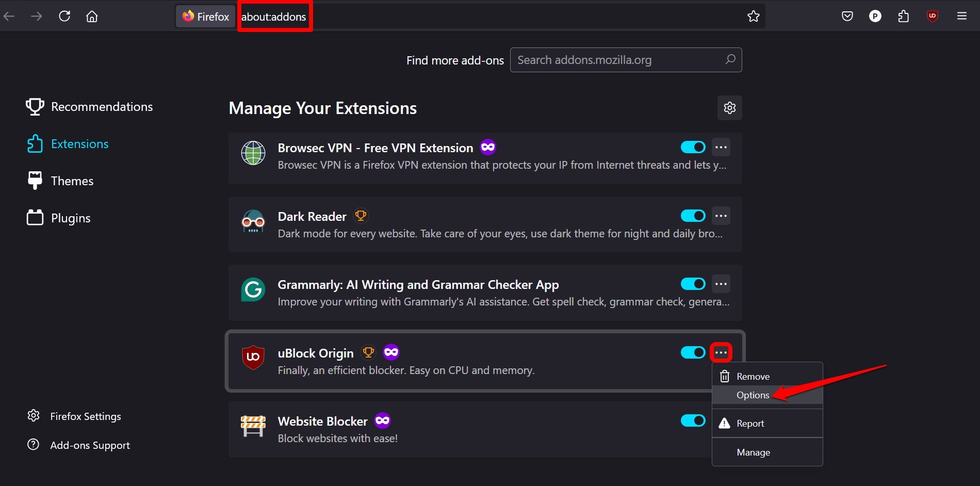The height and width of the screenshot is (486, 980).
Task: Select the Extensions sidebar category
Action: click(x=68, y=144)
